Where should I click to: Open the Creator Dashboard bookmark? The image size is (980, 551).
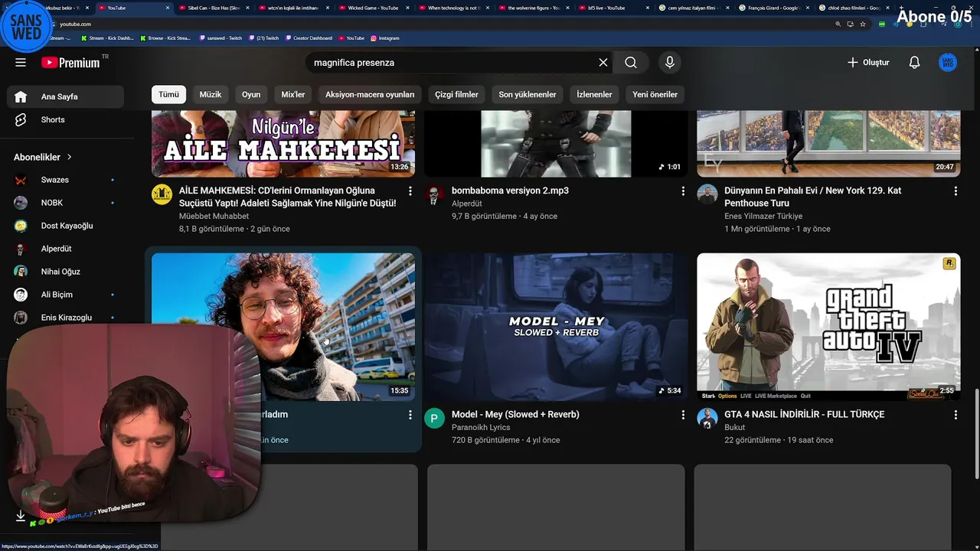(x=309, y=37)
